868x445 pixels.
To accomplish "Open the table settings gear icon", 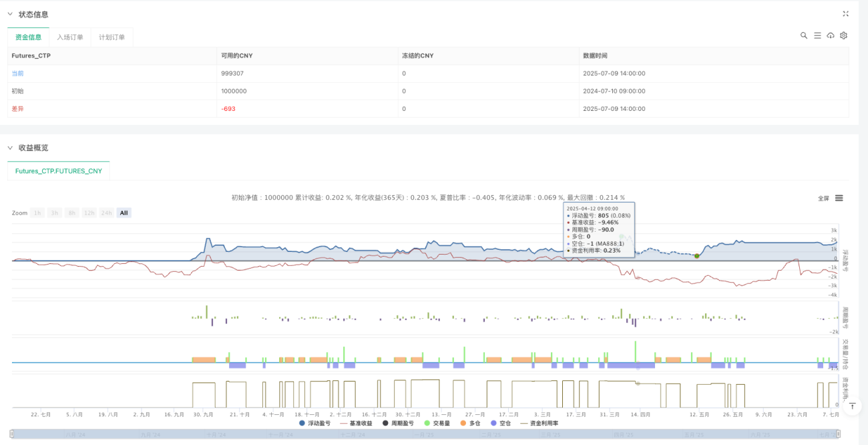I will pos(844,35).
